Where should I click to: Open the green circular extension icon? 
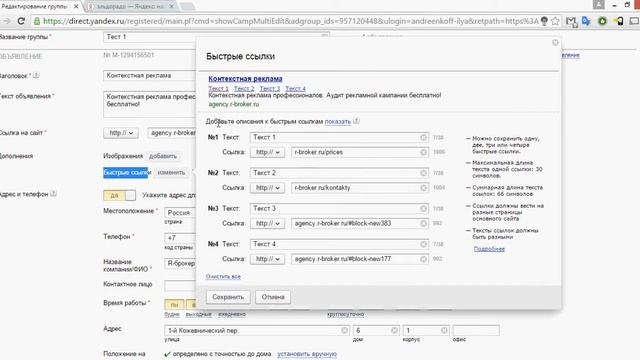click(602, 21)
